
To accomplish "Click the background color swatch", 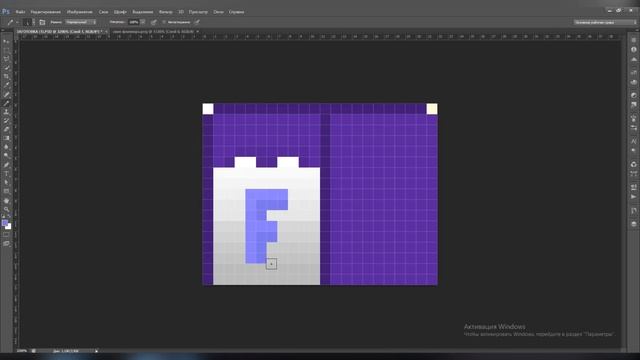I will pos(9,227).
